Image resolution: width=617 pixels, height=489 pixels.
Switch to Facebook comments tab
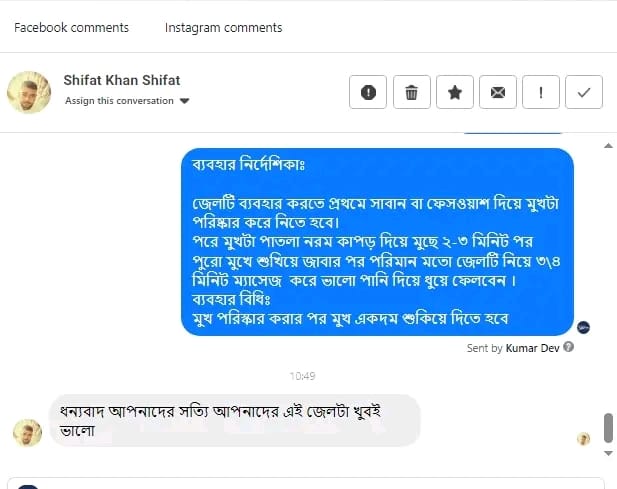[x=71, y=28]
